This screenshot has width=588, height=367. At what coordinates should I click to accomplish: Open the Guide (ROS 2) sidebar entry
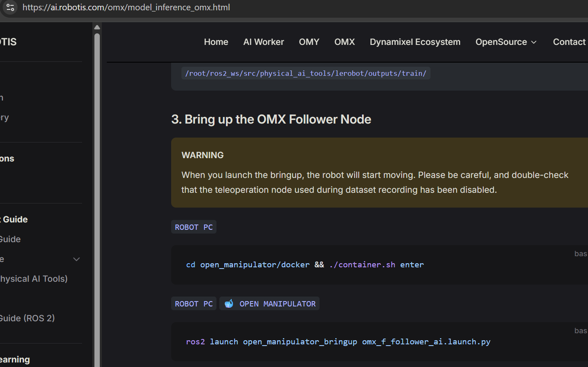pos(27,318)
